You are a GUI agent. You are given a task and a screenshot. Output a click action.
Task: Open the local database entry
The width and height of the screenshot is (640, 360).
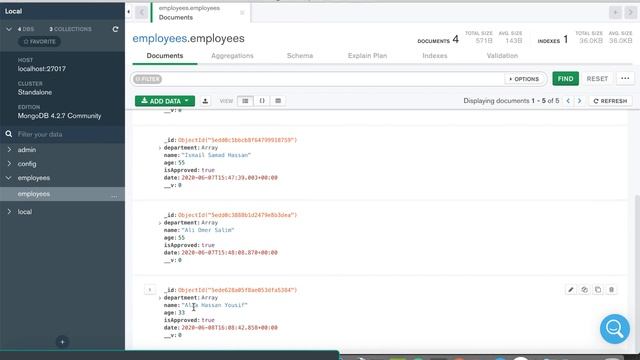point(24,211)
